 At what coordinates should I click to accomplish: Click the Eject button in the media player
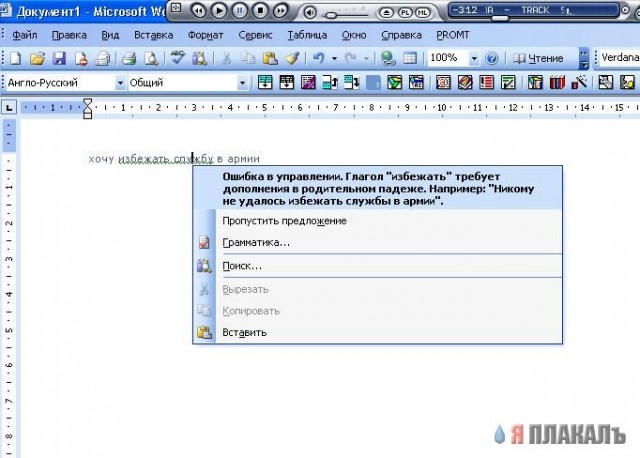[x=385, y=13]
